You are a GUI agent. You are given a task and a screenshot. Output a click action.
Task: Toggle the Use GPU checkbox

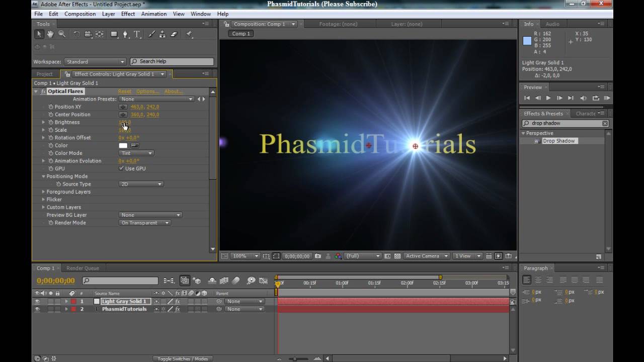click(x=121, y=168)
